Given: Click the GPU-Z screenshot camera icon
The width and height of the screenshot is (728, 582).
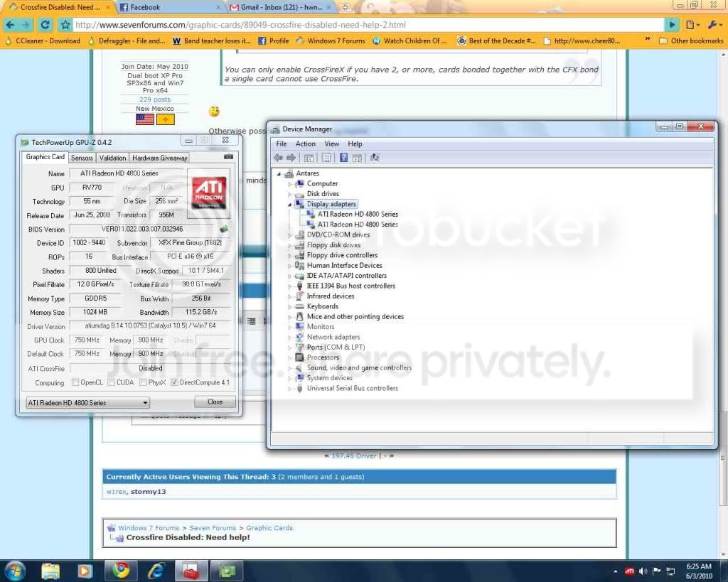Looking at the screenshot, I should (228, 157).
